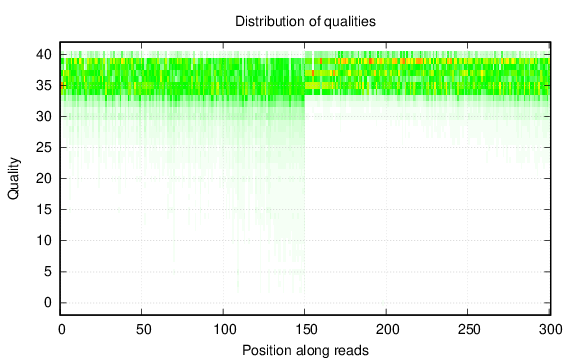This screenshot has height=360, width=576.
Task: Click the "Position along reads" x-axis label
Action: tap(305, 350)
